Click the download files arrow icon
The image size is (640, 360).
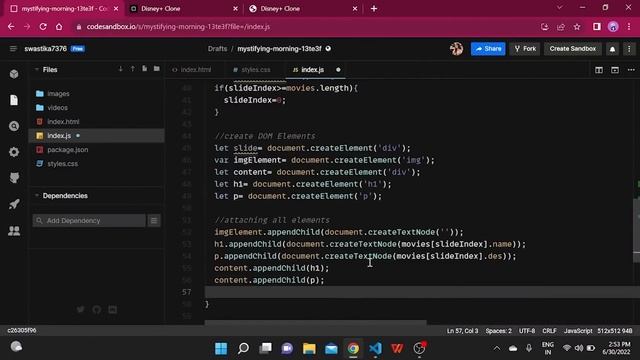click(120, 69)
